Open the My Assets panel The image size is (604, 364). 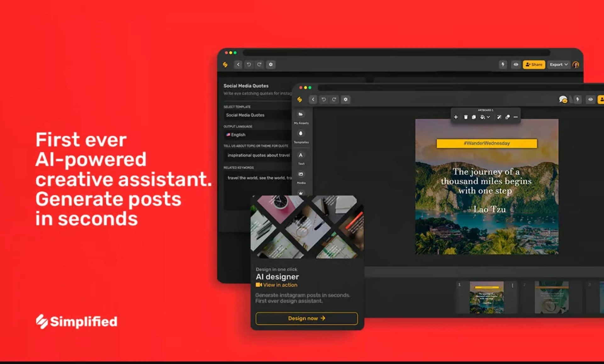click(301, 115)
